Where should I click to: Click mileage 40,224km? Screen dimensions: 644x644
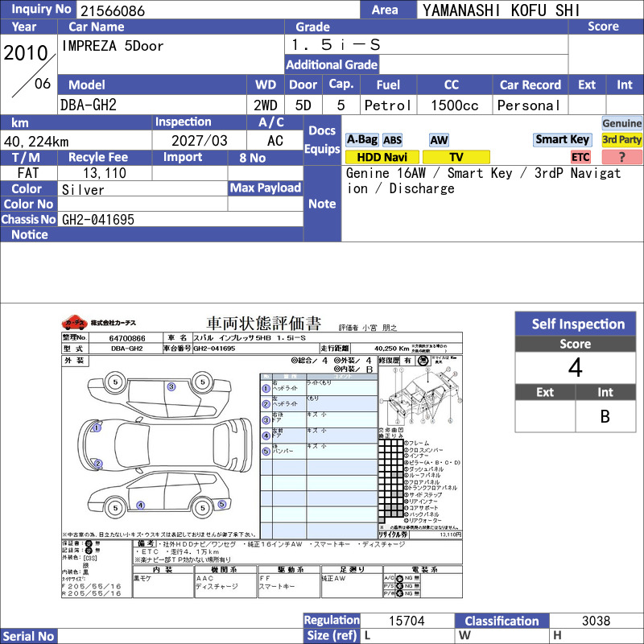36,142
